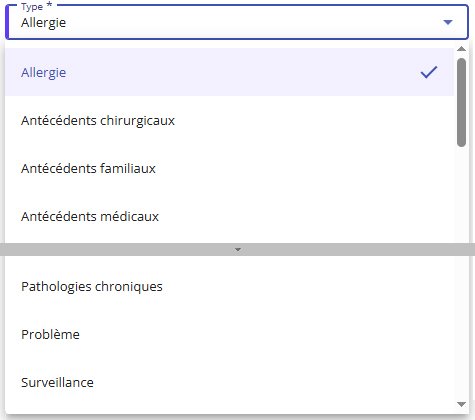Screen dimensions: 475x420
Task: Collapse the Type dropdown using caret arrow
Action: pyautogui.click(x=448, y=22)
